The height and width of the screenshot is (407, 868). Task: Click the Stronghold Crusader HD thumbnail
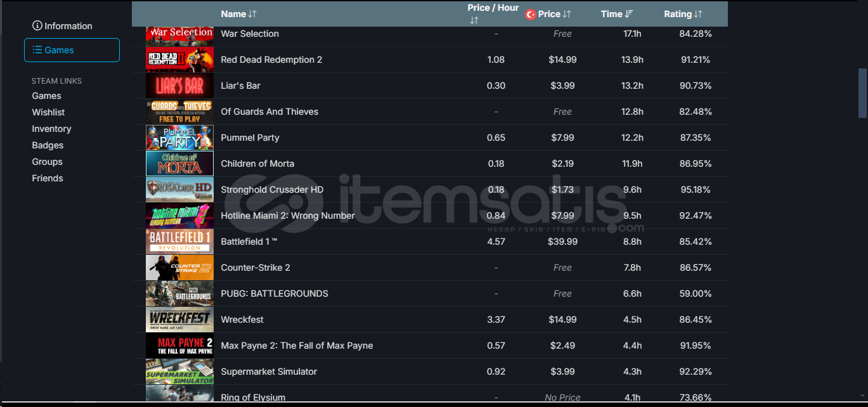coord(179,190)
